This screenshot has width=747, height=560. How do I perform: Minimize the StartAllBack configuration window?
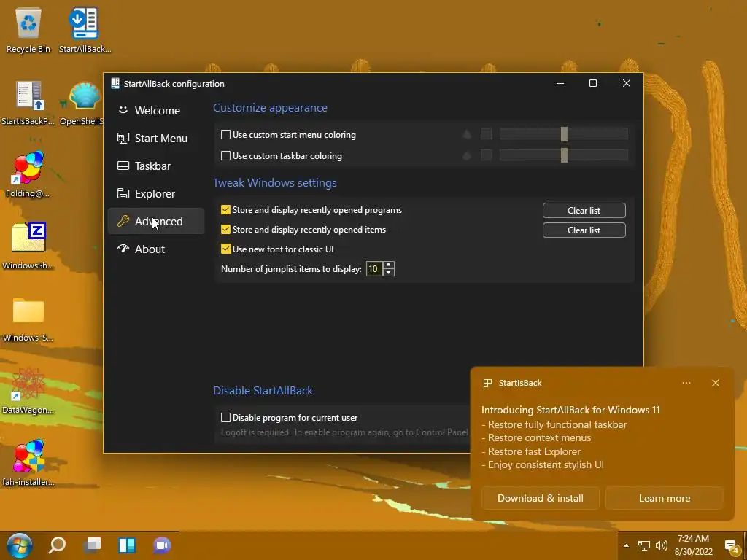(560, 83)
